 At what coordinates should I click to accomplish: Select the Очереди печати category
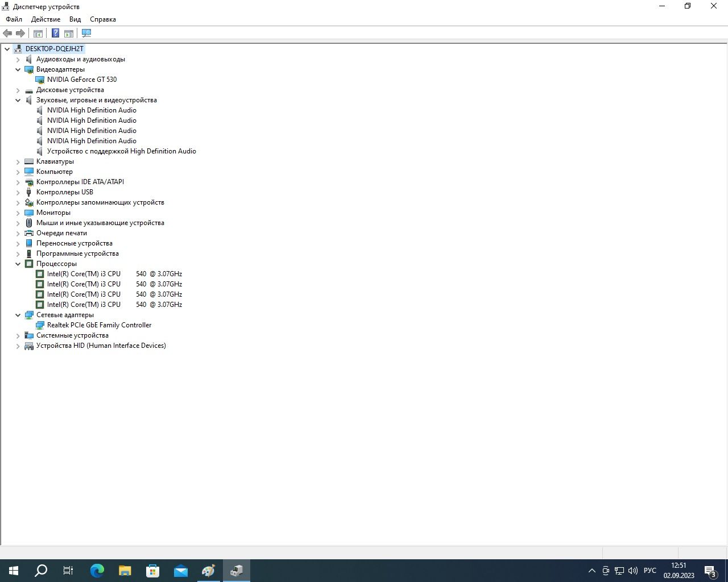(x=61, y=233)
